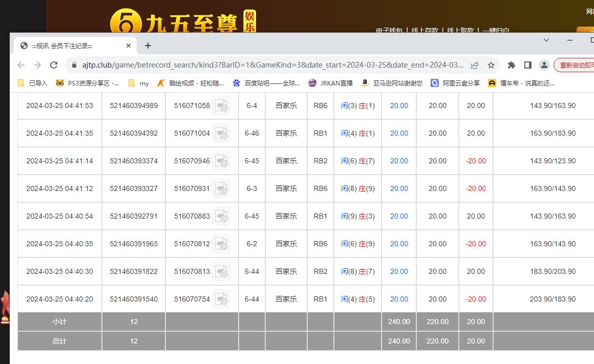Image resolution: width=594 pixels, height=364 pixels.
Task: Click the share page icon in address bar
Action: point(475,65)
